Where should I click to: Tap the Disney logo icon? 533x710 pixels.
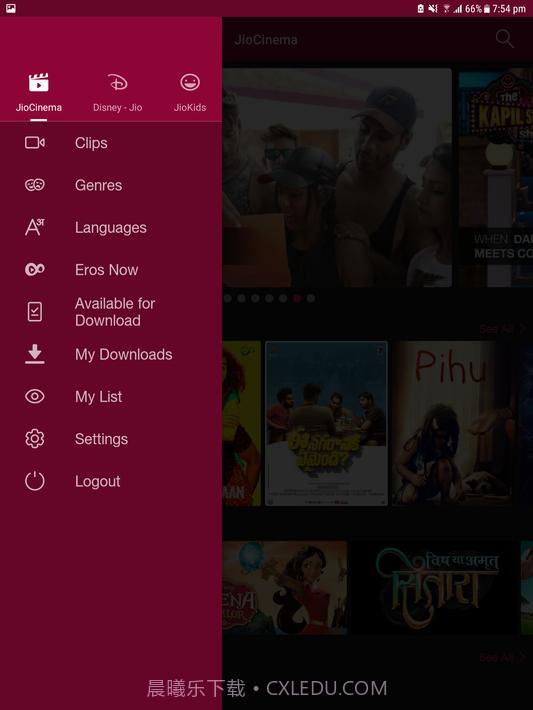click(x=118, y=82)
